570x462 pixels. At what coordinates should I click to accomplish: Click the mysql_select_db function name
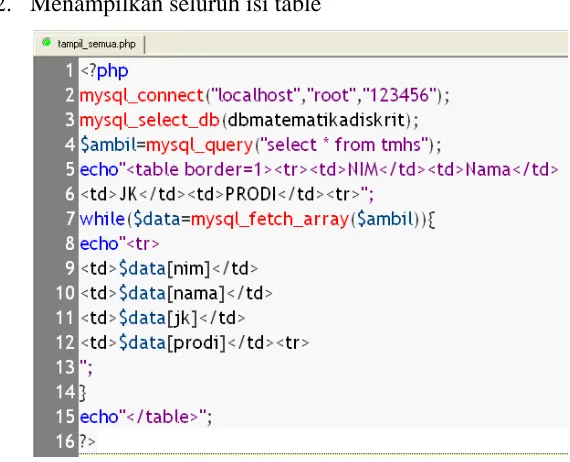(x=149, y=120)
